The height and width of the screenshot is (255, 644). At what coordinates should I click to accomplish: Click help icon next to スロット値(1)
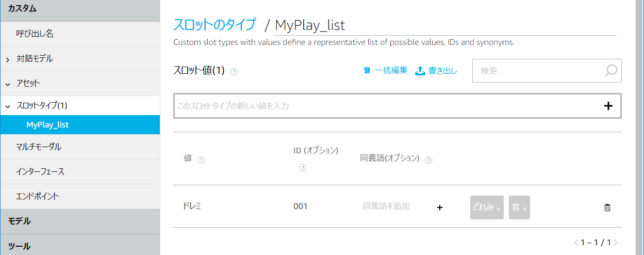(234, 72)
